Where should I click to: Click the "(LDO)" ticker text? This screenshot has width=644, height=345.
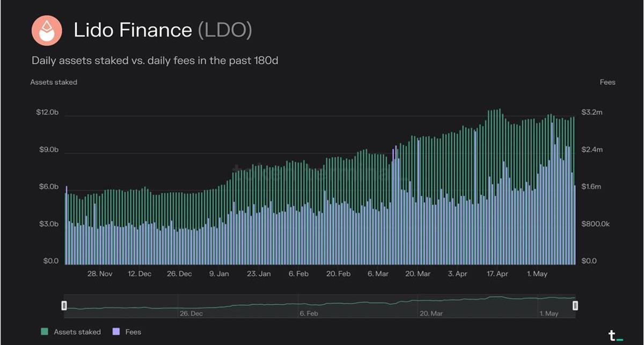[225, 30]
